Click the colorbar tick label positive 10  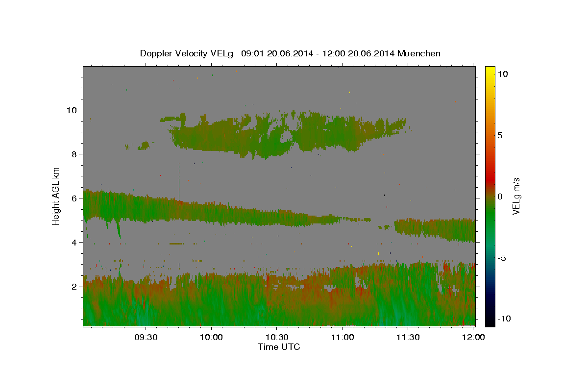[503, 73]
